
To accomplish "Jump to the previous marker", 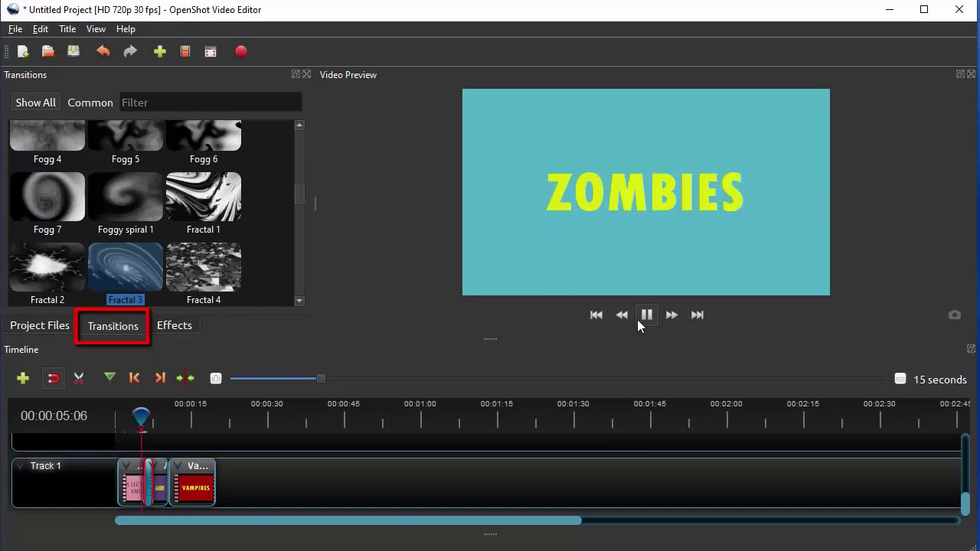I will coord(135,378).
